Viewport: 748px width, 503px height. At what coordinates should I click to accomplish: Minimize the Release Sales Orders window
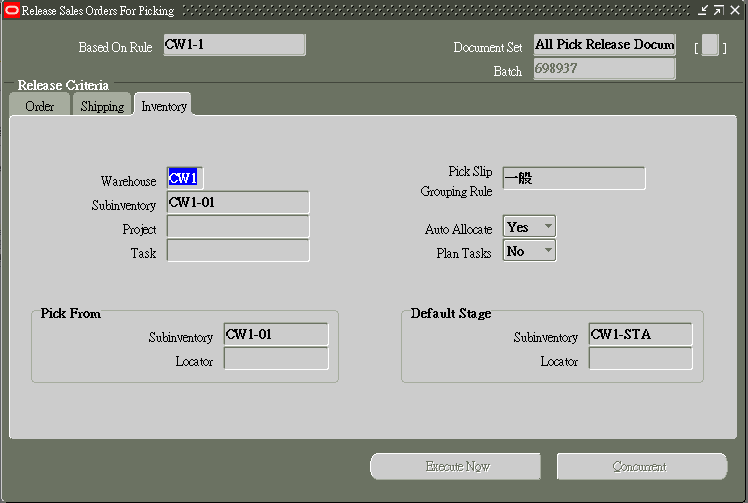point(703,10)
